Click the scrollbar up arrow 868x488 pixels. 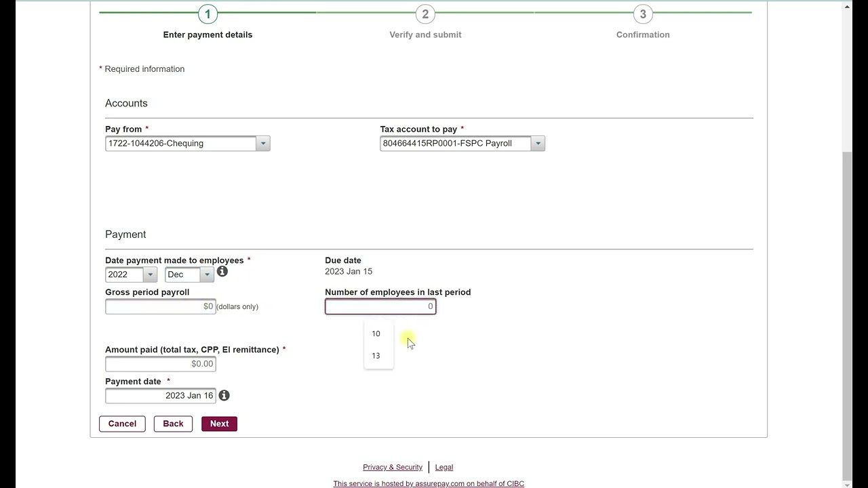[847, 7]
